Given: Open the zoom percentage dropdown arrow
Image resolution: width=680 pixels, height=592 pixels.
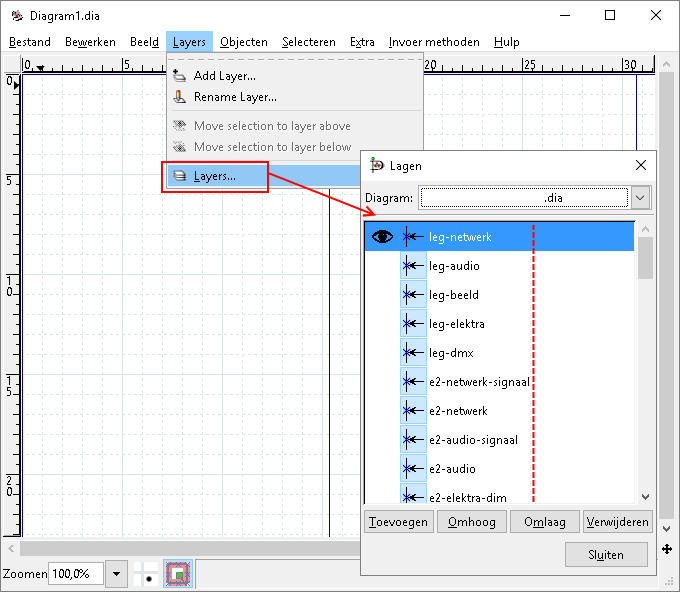Looking at the screenshot, I should (x=116, y=574).
